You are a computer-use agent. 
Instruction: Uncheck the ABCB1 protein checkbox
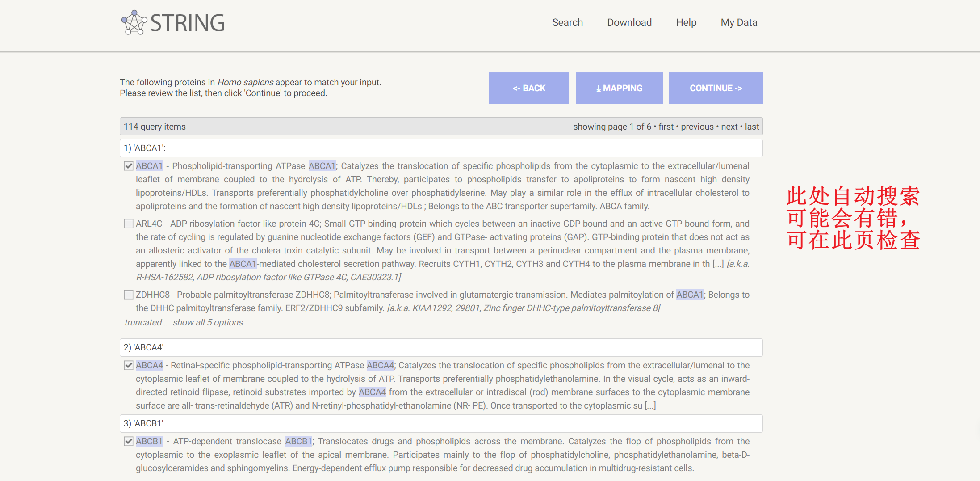(129, 441)
